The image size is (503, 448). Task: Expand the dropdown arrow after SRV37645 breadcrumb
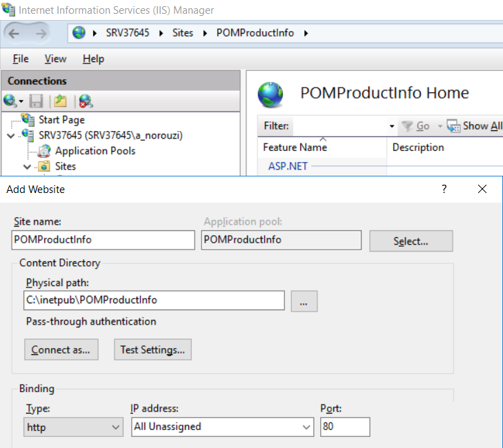tap(161, 33)
